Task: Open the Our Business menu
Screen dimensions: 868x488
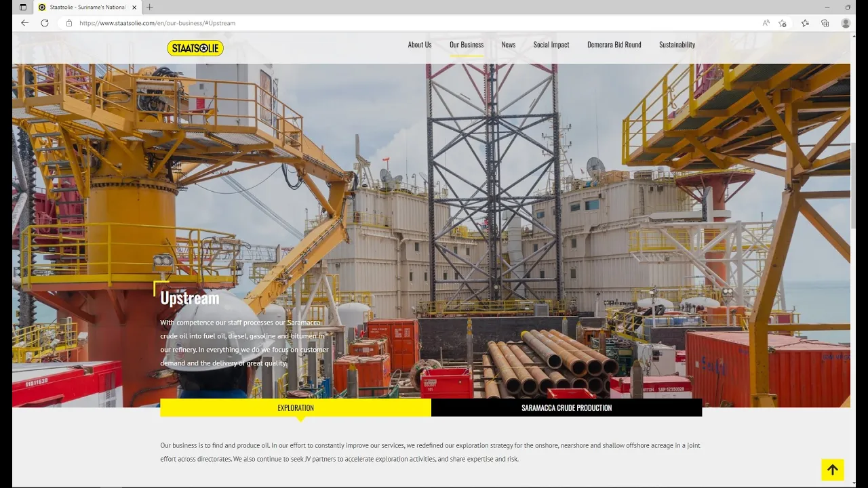Action: click(x=467, y=45)
